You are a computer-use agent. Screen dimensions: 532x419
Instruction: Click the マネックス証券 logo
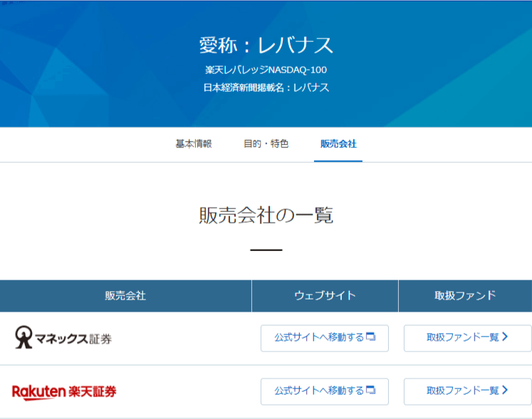coord(63,337)
